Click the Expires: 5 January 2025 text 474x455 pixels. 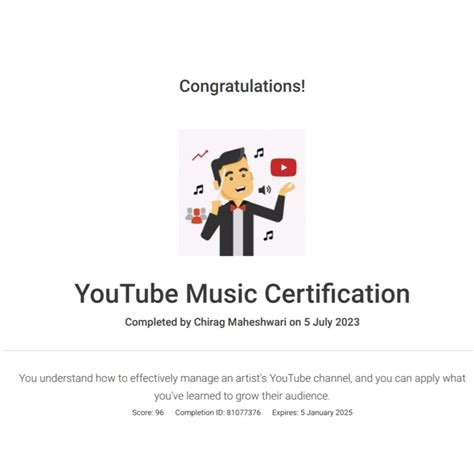pyautogui.click(x=312, y=413)
